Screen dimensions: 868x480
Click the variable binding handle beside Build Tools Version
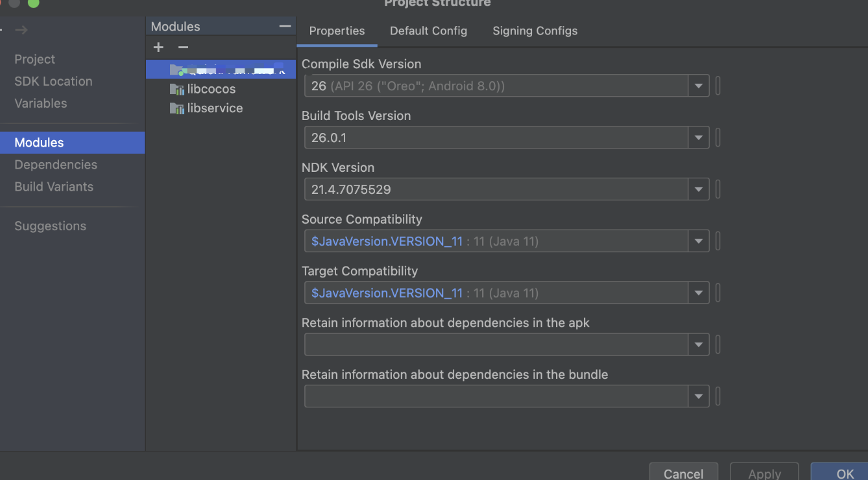pos(718,138)
